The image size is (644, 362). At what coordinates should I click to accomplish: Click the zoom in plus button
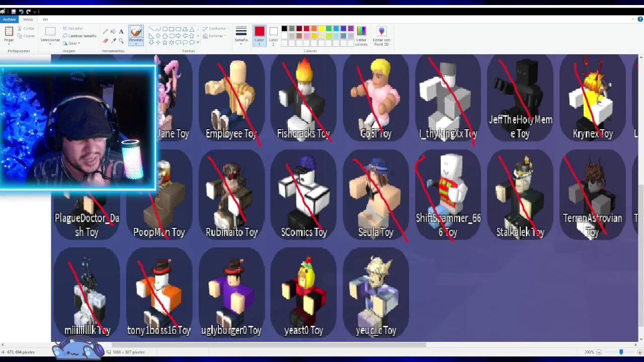pyautogui.click(x=640, y=352)
